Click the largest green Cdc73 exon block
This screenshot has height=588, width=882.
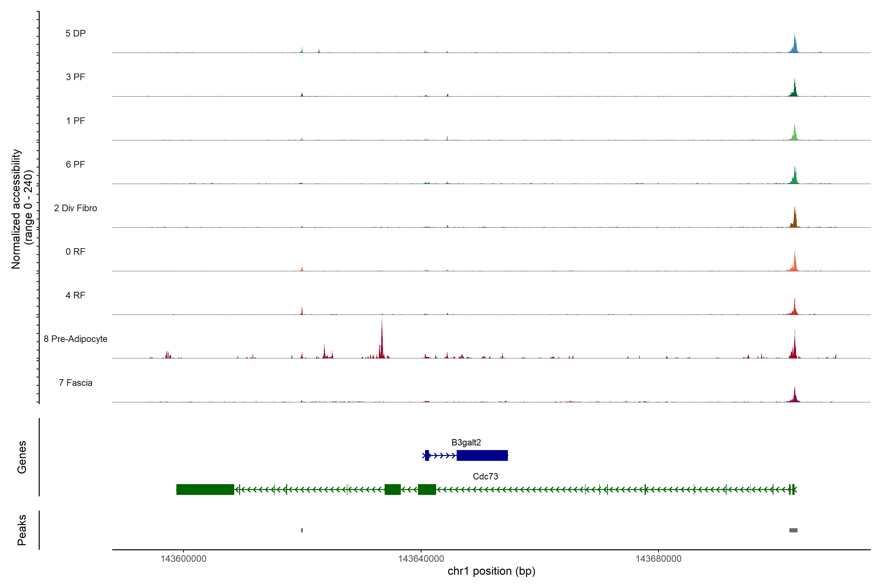205,490
